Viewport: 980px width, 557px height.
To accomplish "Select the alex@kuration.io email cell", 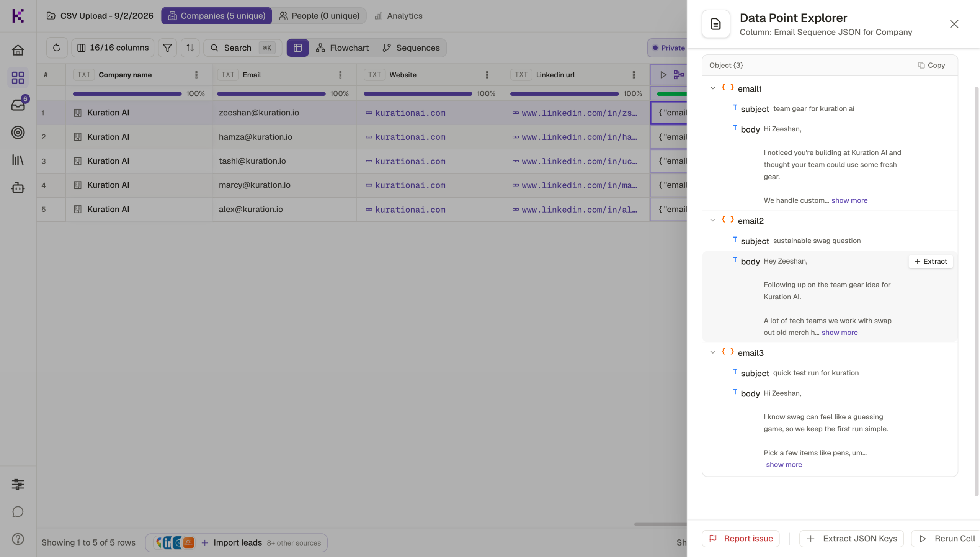I will (x=284, y=209).
